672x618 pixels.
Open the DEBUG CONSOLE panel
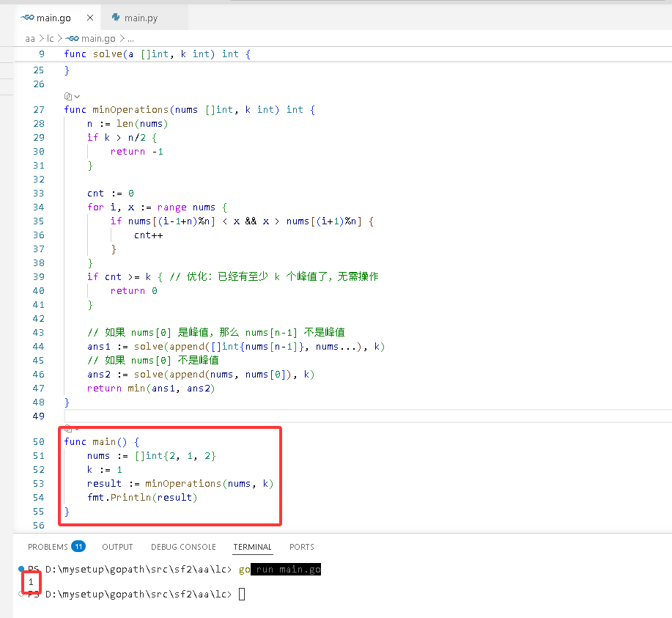pos(183,547)
